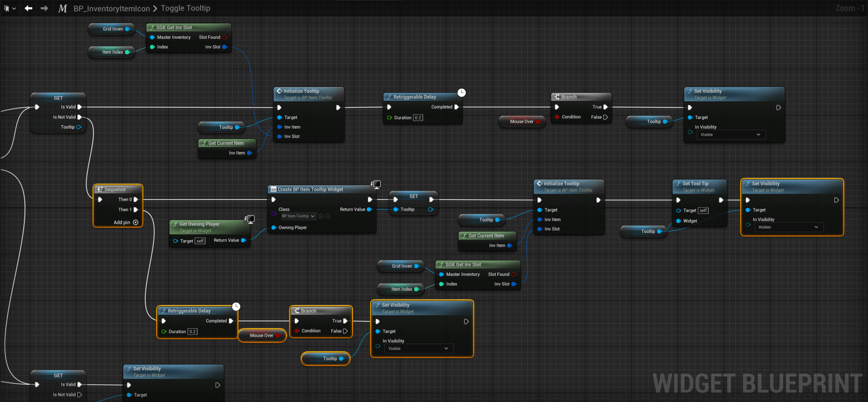Click the monitor icon on Get Owning Player node
This screenshot has width=868, height=402.
coord(250,219)
